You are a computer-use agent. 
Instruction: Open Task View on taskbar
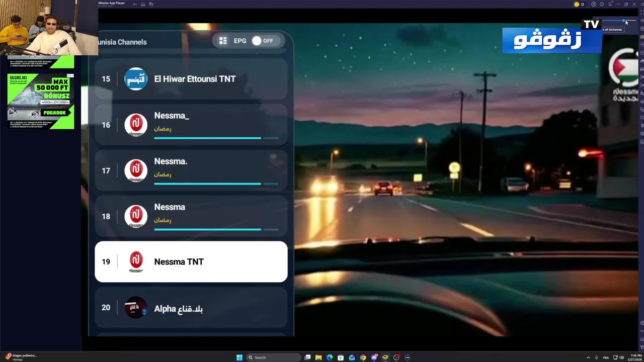click(307, 357)
